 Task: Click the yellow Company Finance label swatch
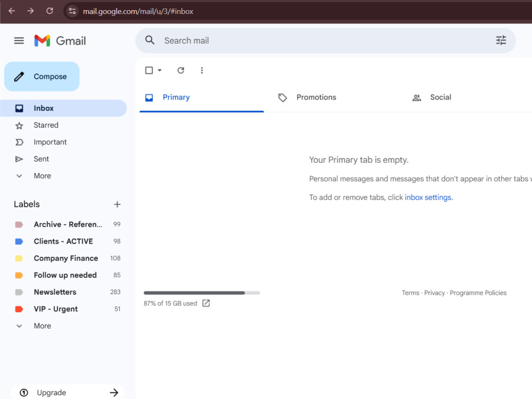click(x=19, y=259)
